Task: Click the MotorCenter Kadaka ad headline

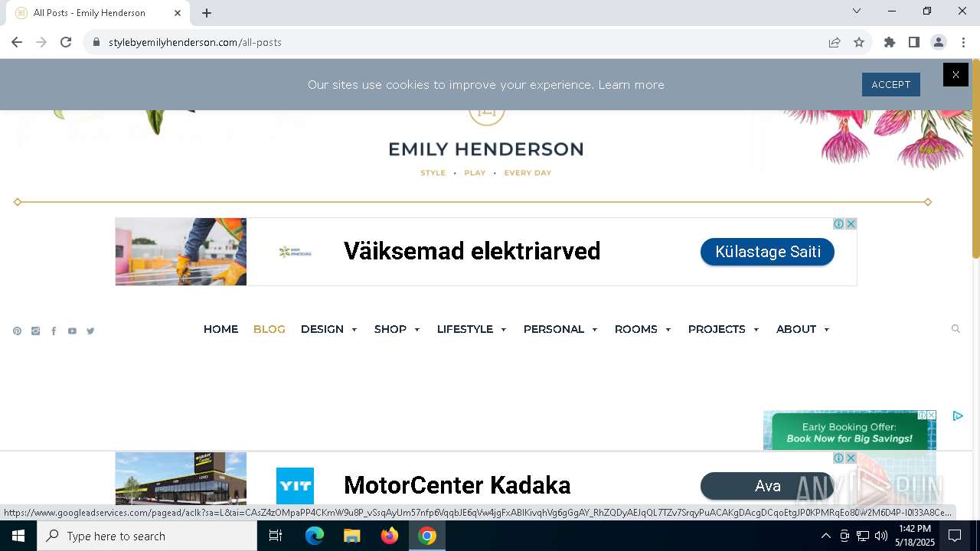Action: 457,485
